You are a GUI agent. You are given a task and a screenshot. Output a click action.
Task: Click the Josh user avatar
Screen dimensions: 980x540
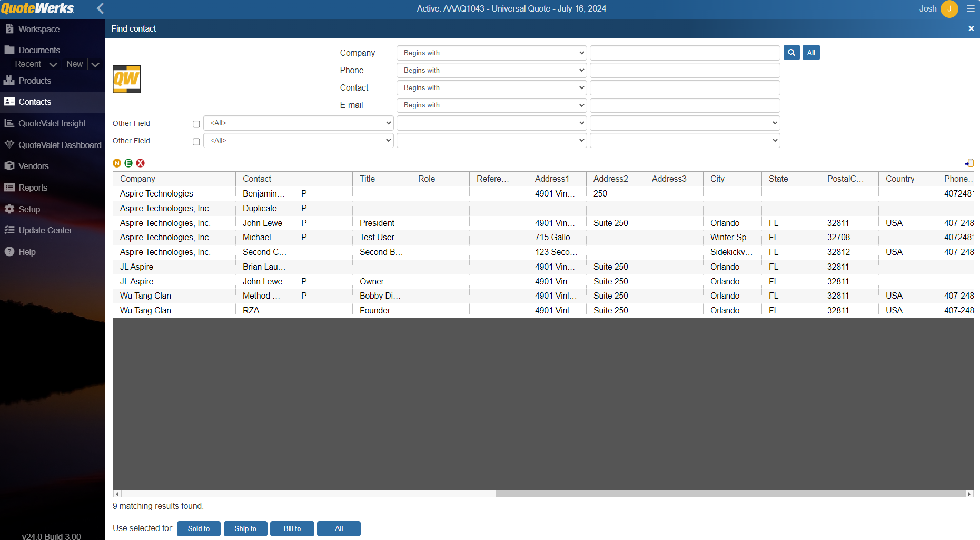coord(949,8)
